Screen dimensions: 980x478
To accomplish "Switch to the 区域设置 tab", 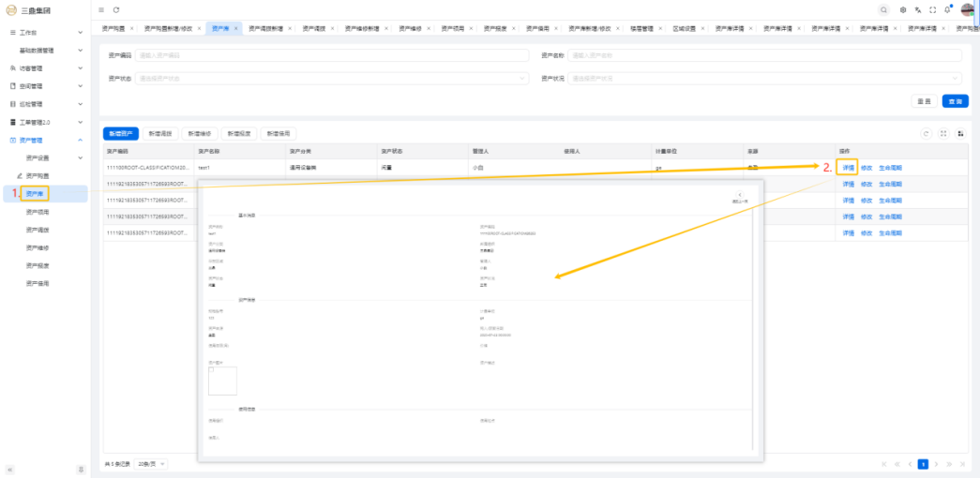I will (686, 29).
